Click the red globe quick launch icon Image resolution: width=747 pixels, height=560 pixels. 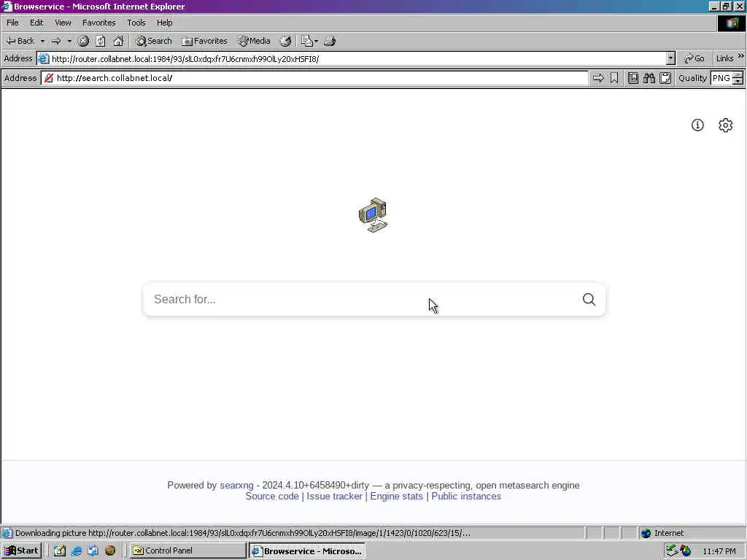[110, 551]
